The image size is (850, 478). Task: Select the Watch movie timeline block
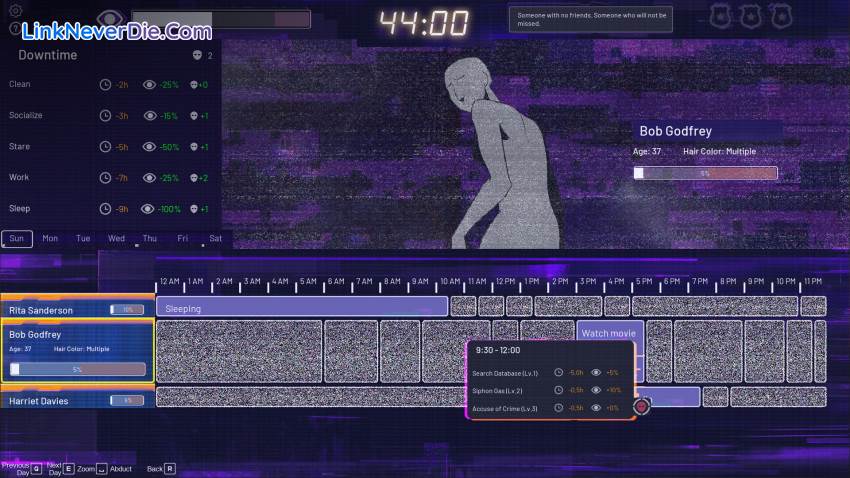609,333
